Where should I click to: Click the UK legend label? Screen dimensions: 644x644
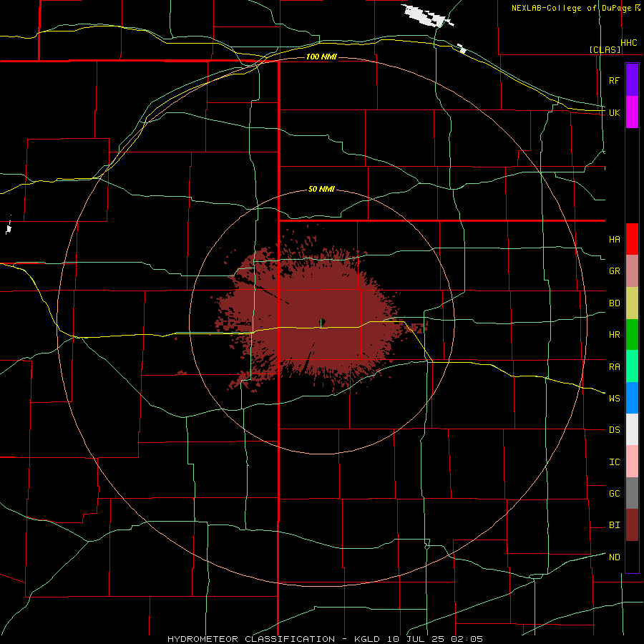point(614,112)
